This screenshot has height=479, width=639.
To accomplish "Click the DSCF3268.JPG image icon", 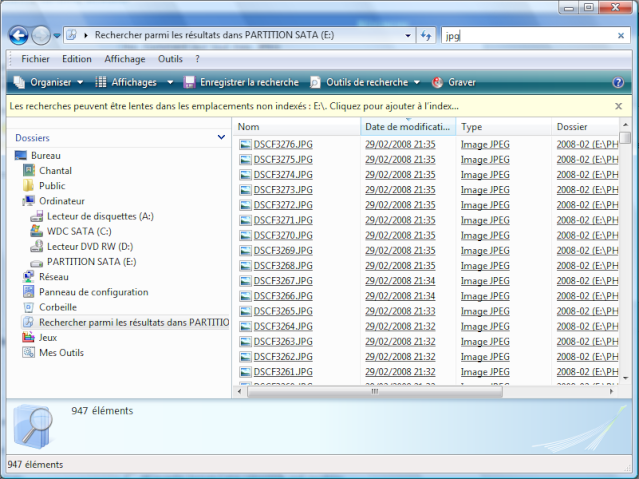I will (x=245, y=266).
